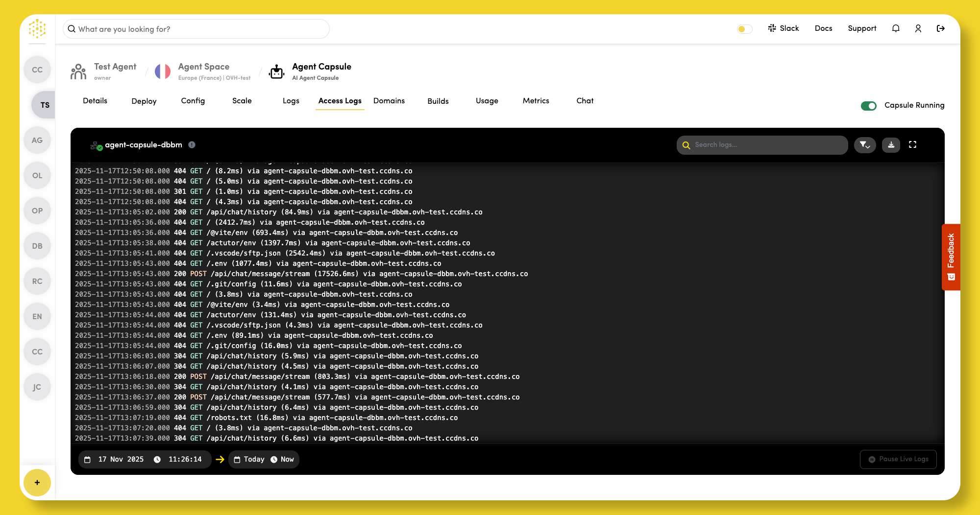Open notifications bell
980x515 pixels.
(x=896, y=28)
